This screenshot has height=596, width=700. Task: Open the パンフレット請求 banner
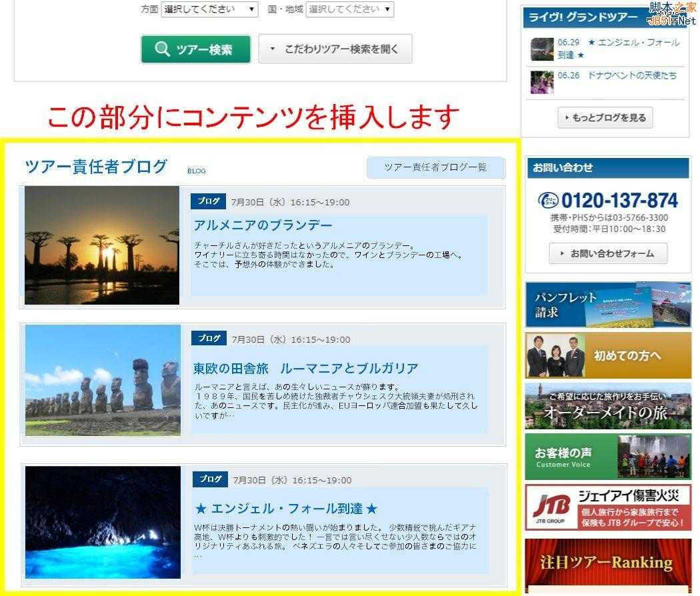[607, 304]
